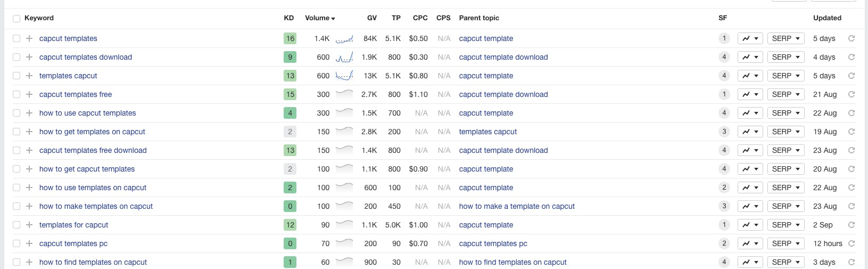
Task: Expand SERP dropdown for 'capcut templates pc'
Action: tap(786, 243)
